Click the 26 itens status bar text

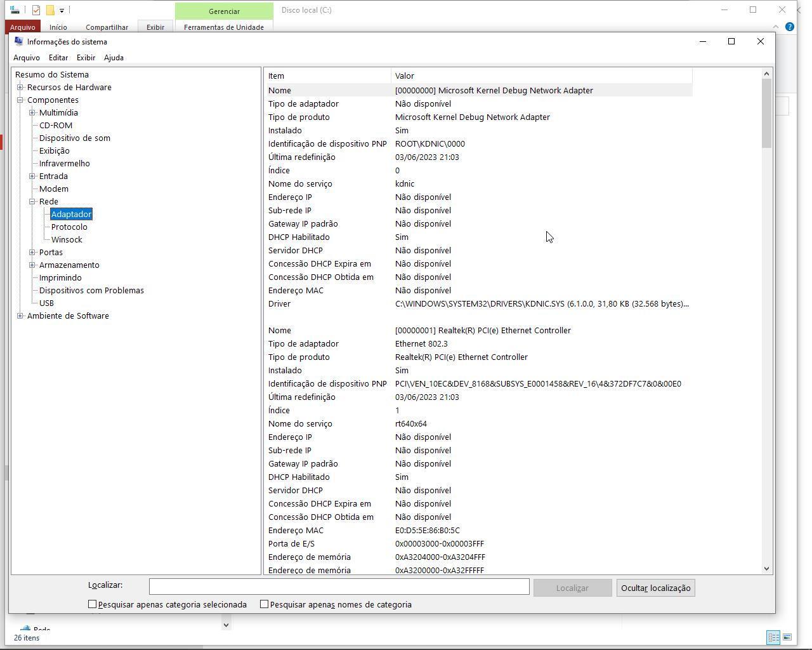27,637
